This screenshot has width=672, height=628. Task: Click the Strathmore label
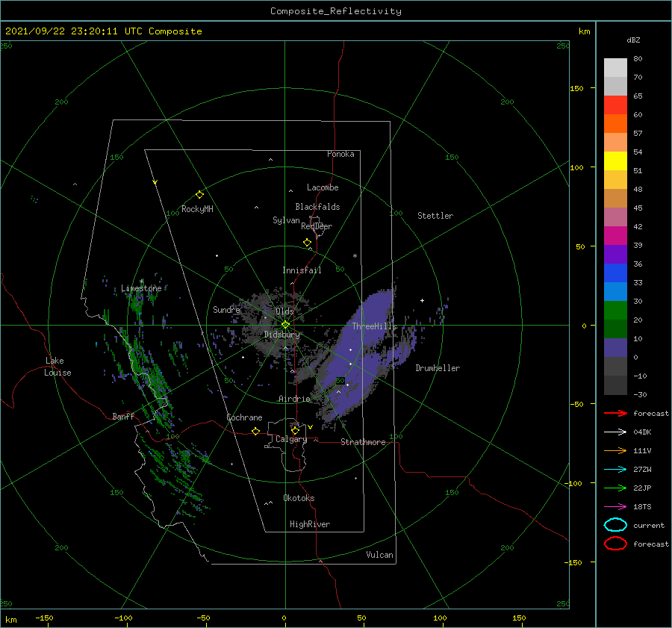pos(363,442)
